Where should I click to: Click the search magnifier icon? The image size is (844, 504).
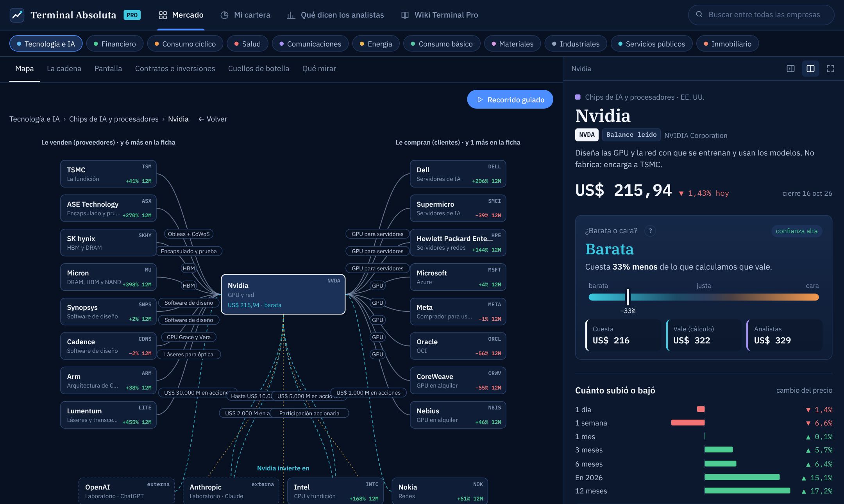(x=699, y=14)
